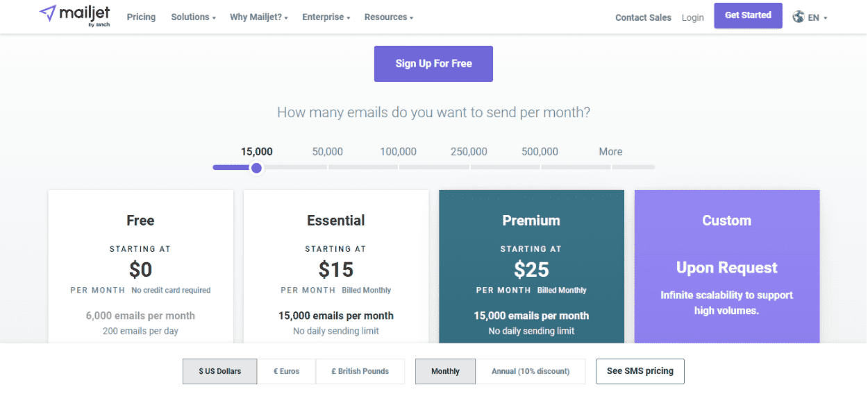
Task: Expand the Why Mailjet? dropdown
Action: (259, 17)
